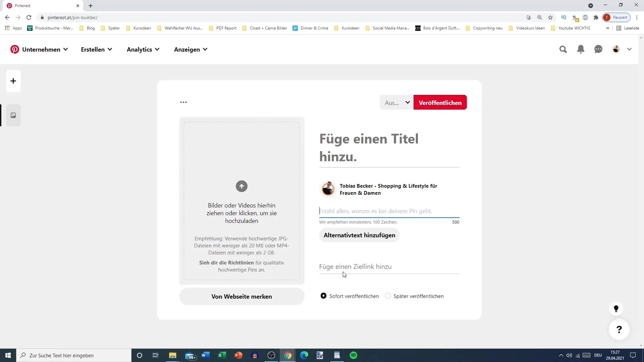
Task: Click the image upload arrow icon
Action: point(241,186)
